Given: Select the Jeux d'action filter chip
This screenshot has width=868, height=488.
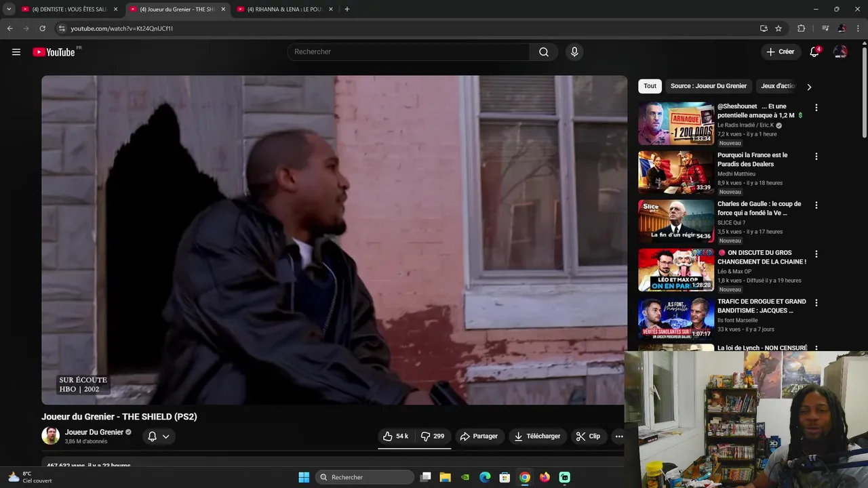Looking at the screenshot, I should point(778,86).
